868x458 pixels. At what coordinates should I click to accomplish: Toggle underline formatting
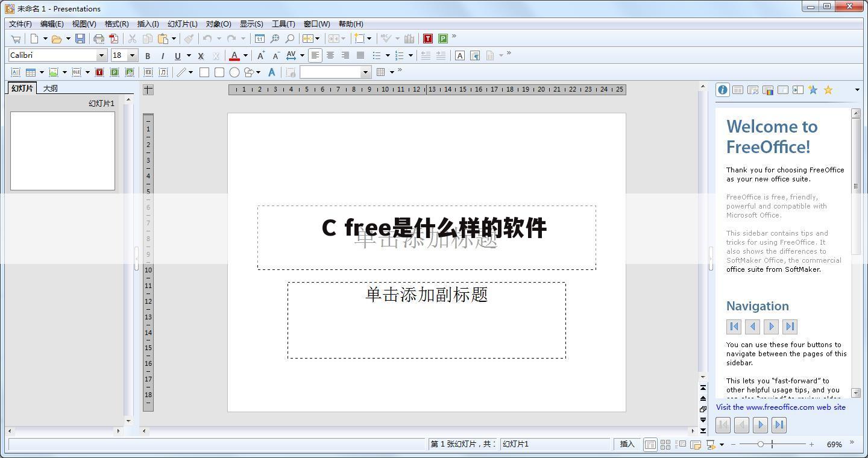click(178, 55)
